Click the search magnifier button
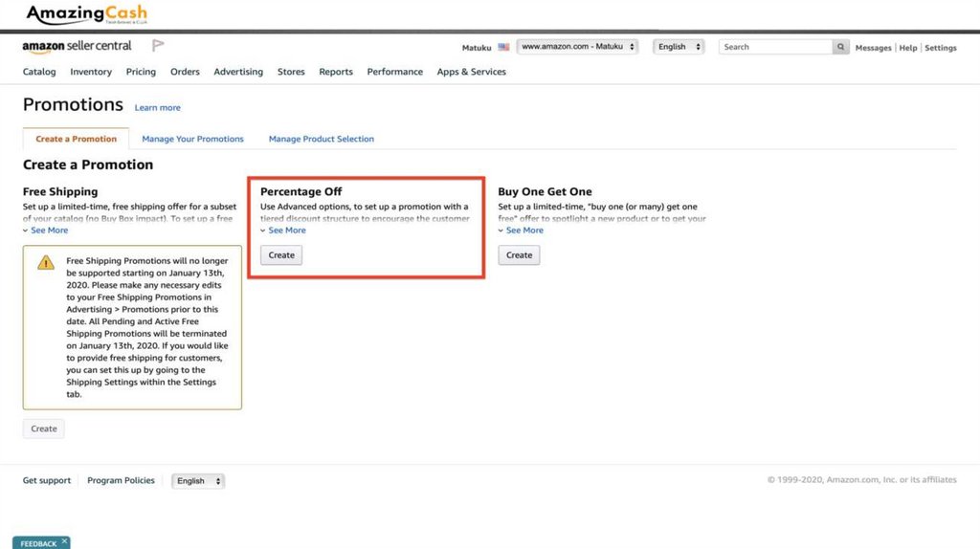 click(840, 47)
